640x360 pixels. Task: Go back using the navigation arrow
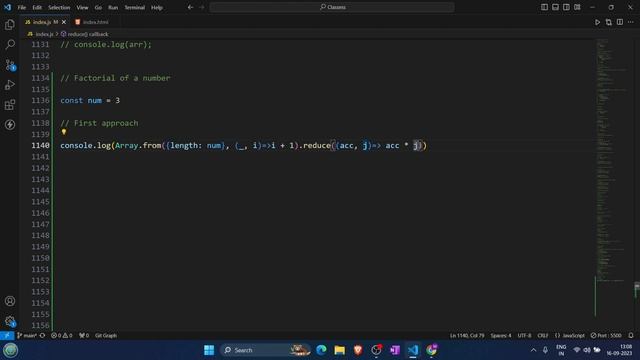[x=190, y=7]
